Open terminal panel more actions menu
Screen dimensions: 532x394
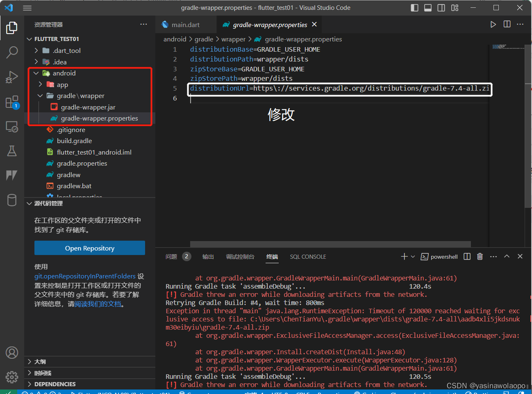pos(493,256)
